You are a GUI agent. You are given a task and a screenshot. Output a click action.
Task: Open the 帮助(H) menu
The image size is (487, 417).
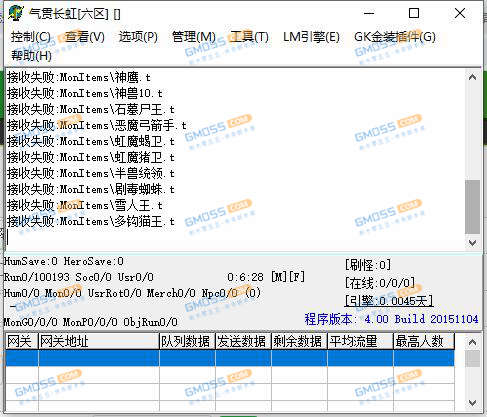point(31,55)
